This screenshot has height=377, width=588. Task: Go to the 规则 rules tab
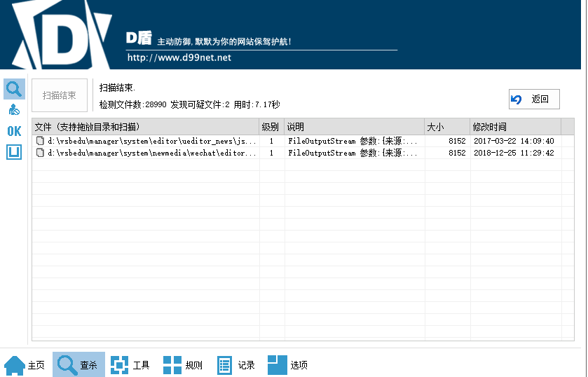(x=183, y=365)
